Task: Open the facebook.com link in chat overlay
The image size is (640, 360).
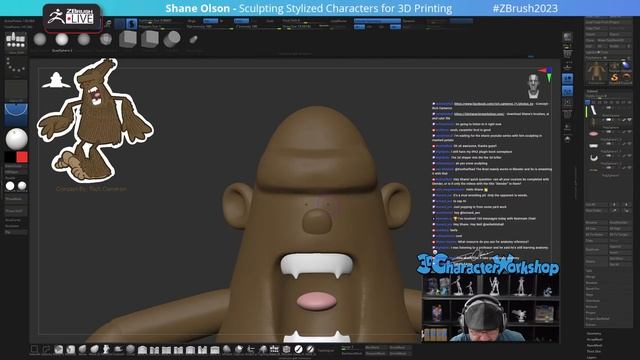Action: [x=493, y=104]
